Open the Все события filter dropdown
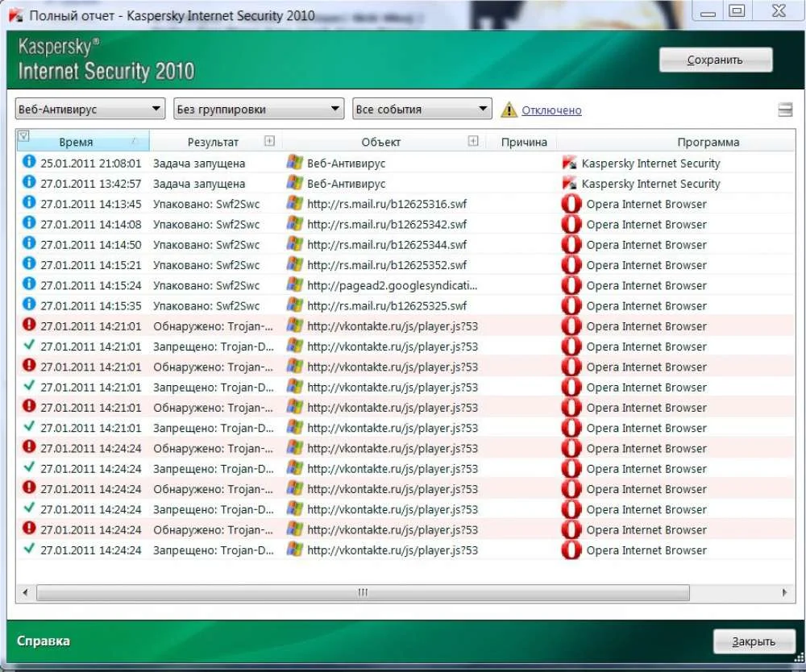Image resolution: width=806 pixels, height=672 pixels. tap(422, 109)
